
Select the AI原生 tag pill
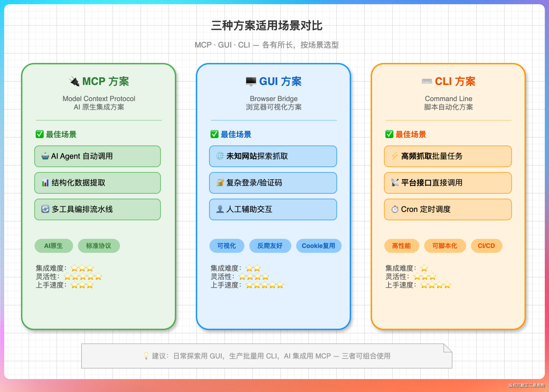pos(54,246)
